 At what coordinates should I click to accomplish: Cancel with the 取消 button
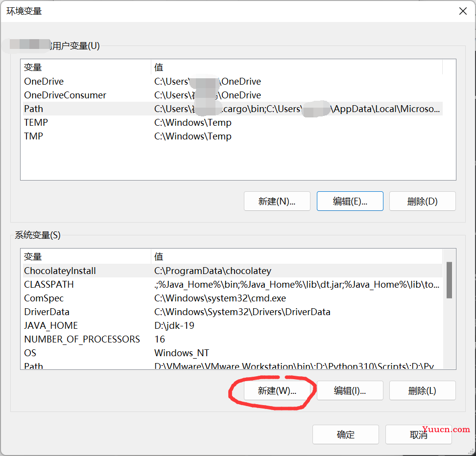tap(418, 434)
